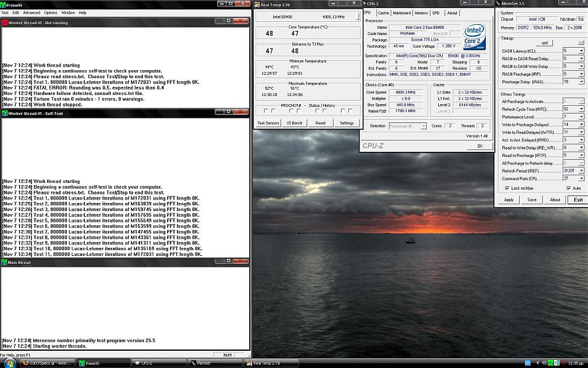Click the Windows Start orb

pyautogui.click(x=9, y=363)
